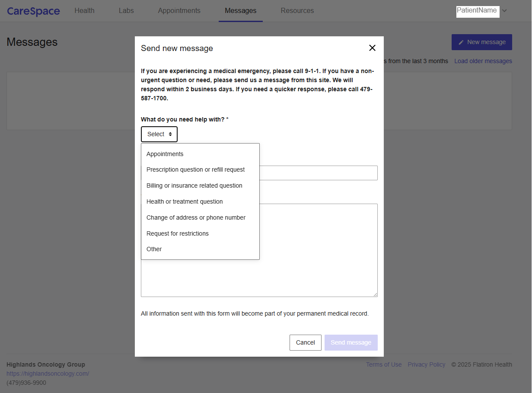Image resolution: width=532 pixels, height=393 pixels.
Task: Select Other from the help list
Action: (154, 249)
